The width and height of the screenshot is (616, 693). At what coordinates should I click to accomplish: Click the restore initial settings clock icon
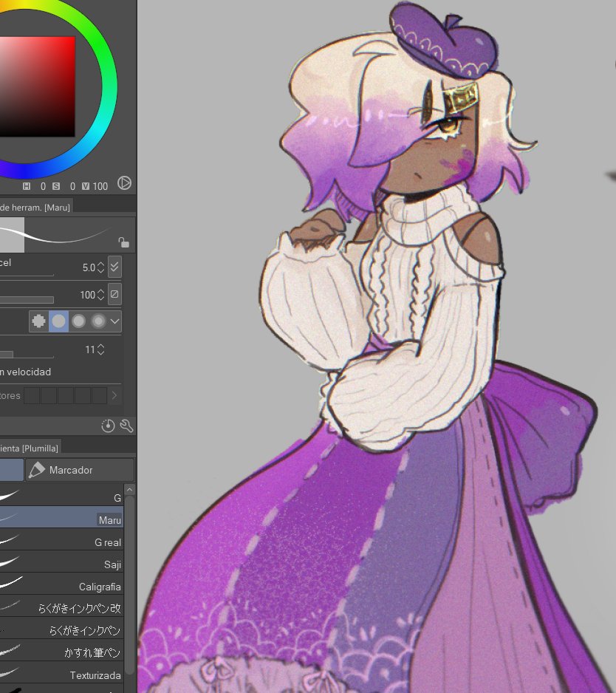[109, 426]
